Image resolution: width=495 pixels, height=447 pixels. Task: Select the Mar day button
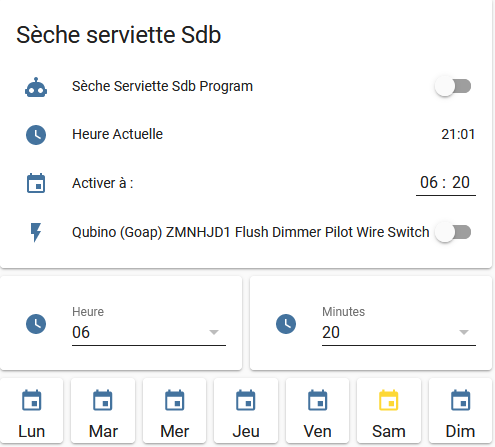point(103,411)
